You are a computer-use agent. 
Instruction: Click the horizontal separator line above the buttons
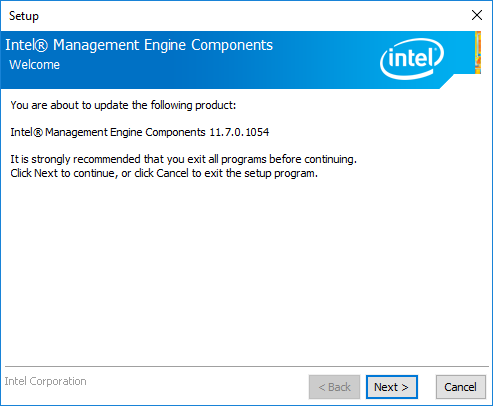coord(247,367)
